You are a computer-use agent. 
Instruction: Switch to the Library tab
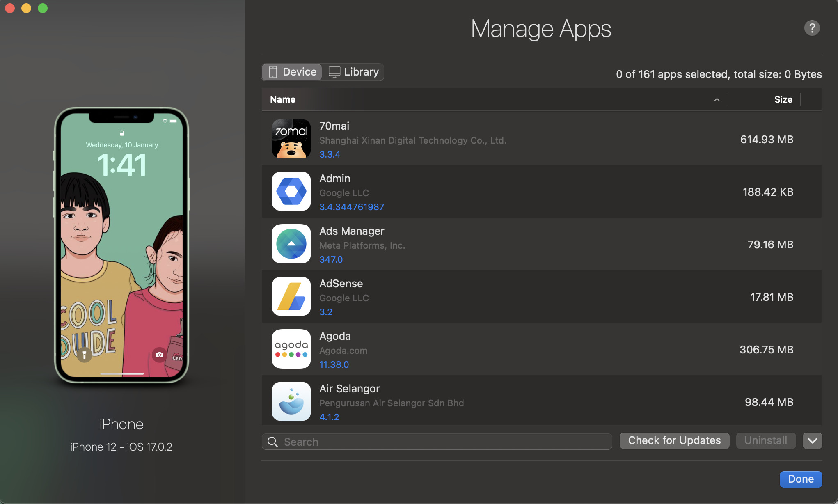tap(354, 72)
